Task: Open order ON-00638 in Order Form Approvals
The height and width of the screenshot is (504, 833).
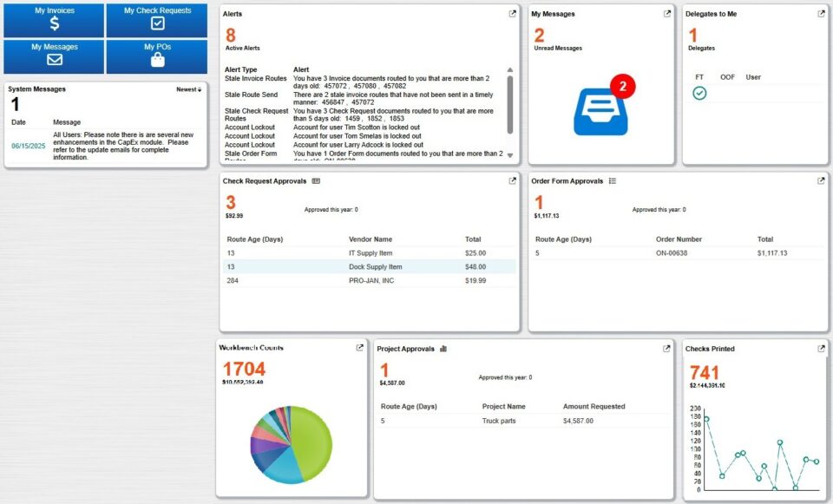Action: (679, 253)
